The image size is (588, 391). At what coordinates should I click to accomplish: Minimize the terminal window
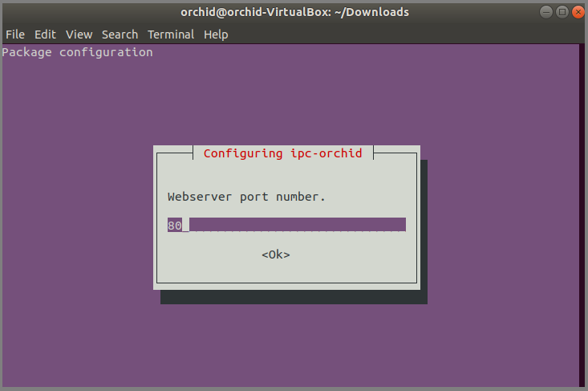click(546, 12)
